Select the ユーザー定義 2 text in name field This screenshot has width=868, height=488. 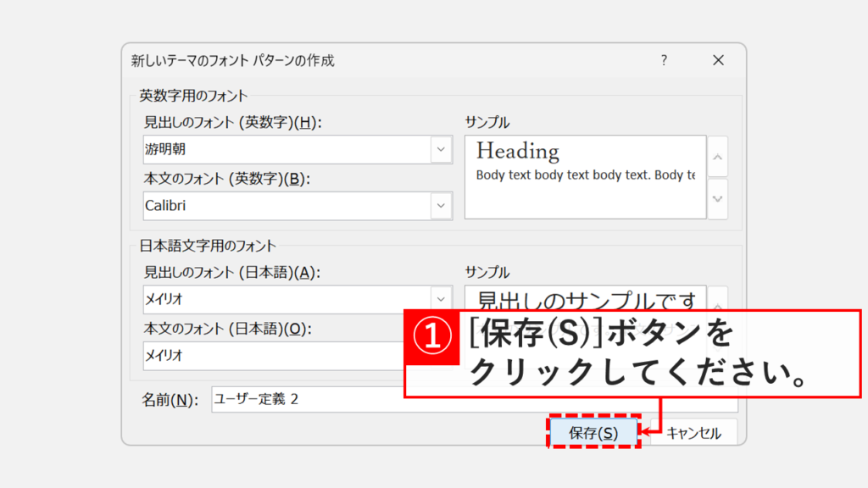pyautogui.click(x=254, y=399)
